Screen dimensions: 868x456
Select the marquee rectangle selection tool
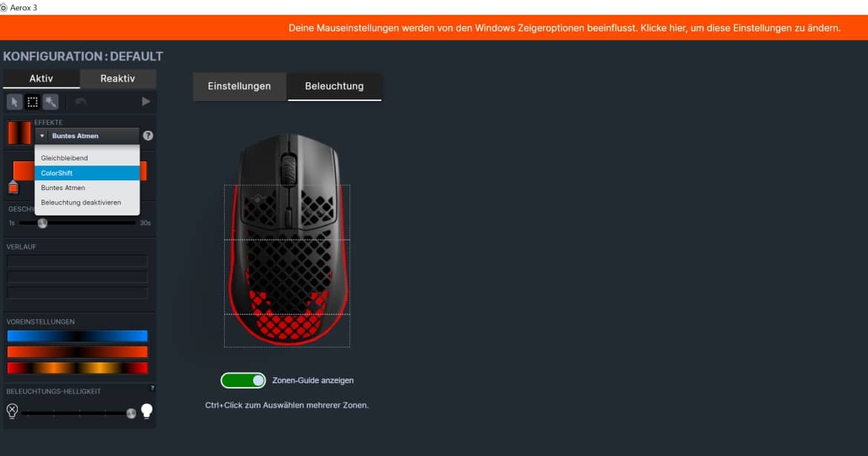pos(33,102)
